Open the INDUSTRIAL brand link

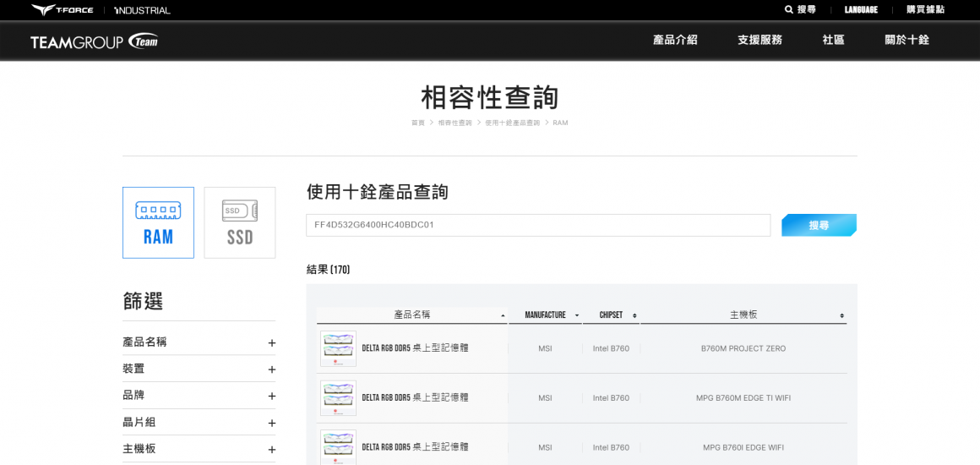143,10
